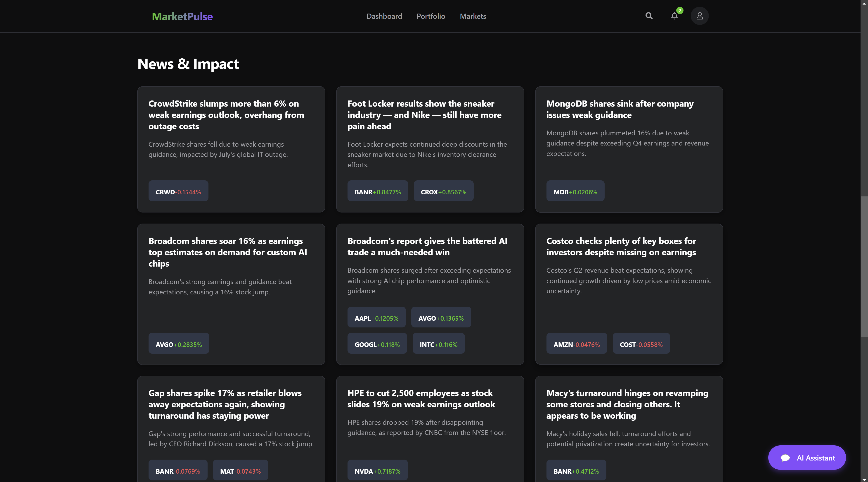Go to the Dashboard menu item

pos(384,16)
